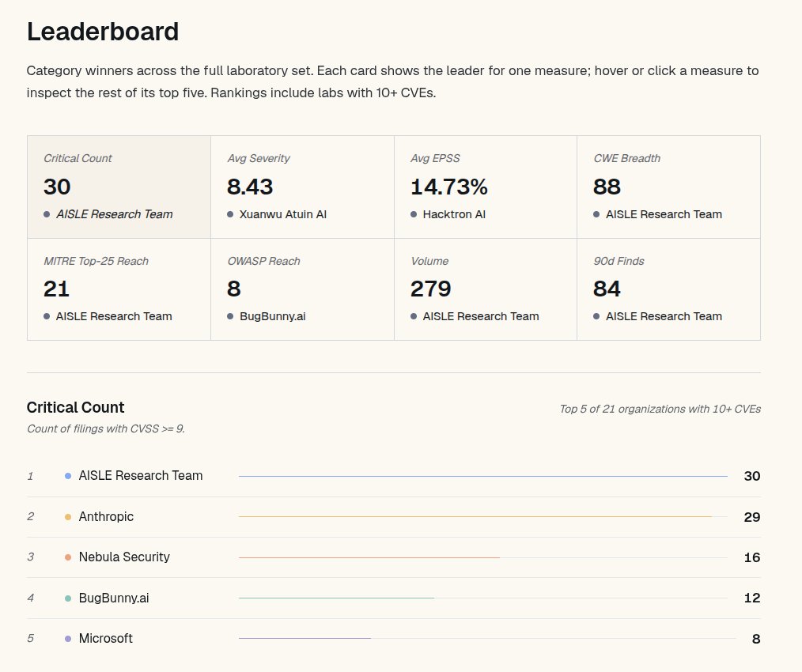This screenshot has height=672, width=802.
Task: Click the Count of filings with CVSS description
Action: (106, 428)
